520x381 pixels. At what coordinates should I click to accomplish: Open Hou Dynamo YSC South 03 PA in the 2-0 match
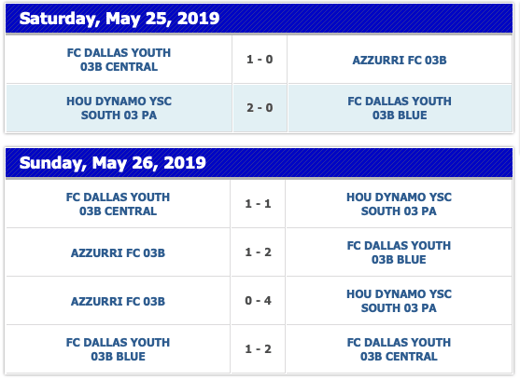(119, 108)
